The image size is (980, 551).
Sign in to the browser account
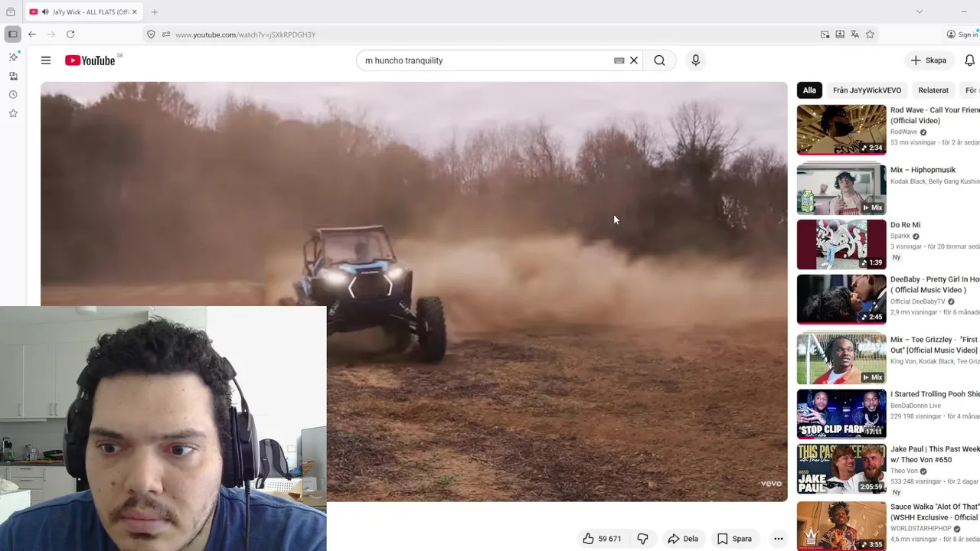(x=962, y=34)
